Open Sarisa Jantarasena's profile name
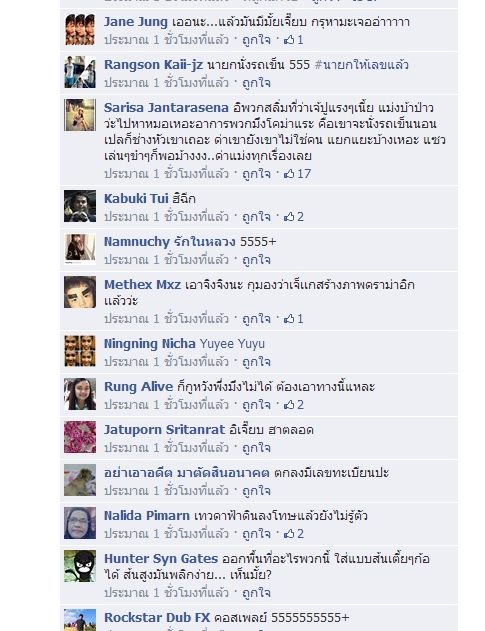Screen dimensions: 485x631 tap(166, 108)
